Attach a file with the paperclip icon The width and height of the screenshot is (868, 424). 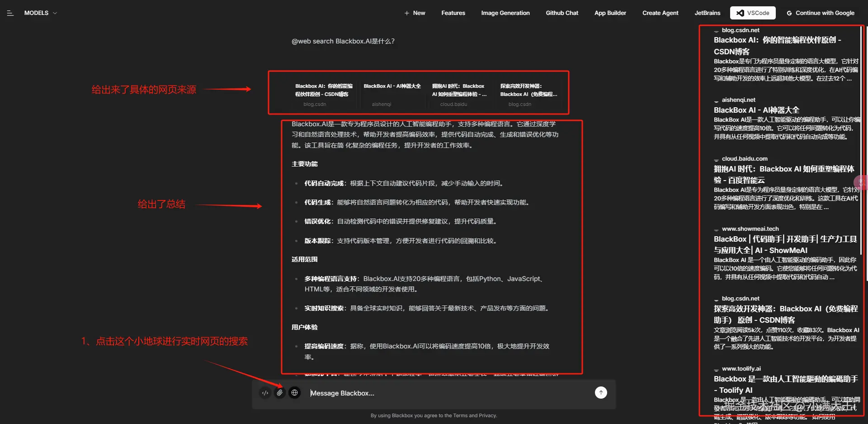coord(280,393)
